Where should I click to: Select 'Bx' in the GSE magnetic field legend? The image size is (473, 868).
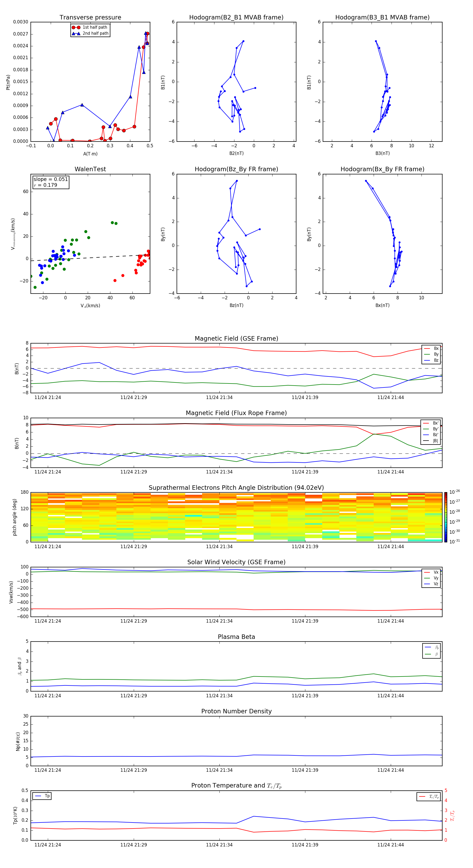(431, 349)
